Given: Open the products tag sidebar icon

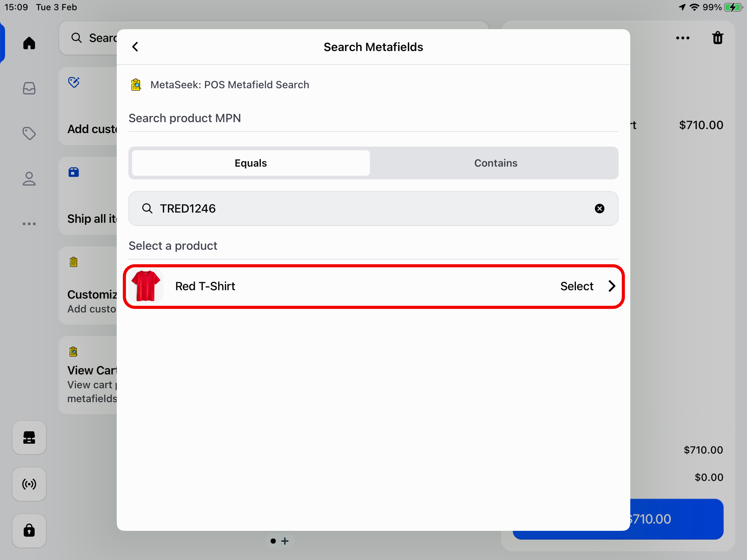Looking at the screenshot, I should 29,133.
